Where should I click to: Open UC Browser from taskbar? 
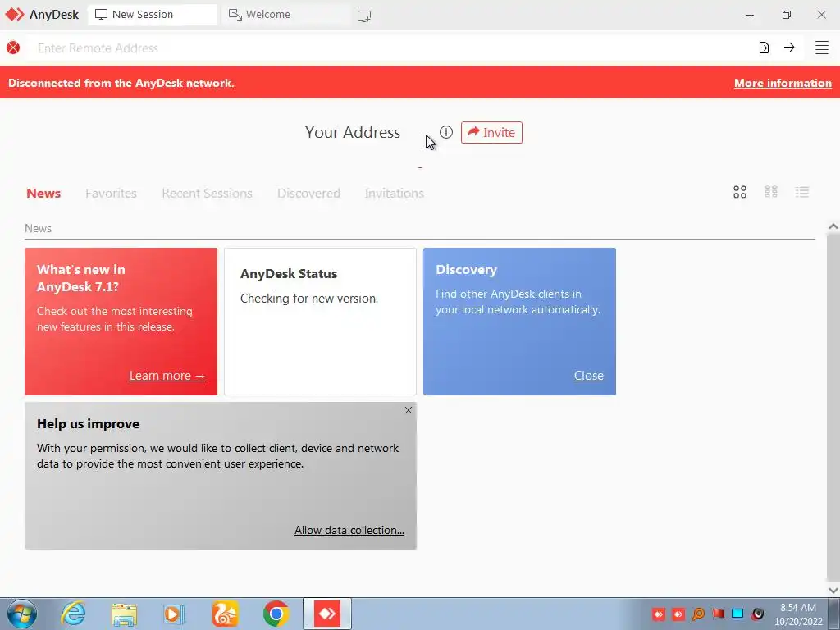[x=225, y=614]
